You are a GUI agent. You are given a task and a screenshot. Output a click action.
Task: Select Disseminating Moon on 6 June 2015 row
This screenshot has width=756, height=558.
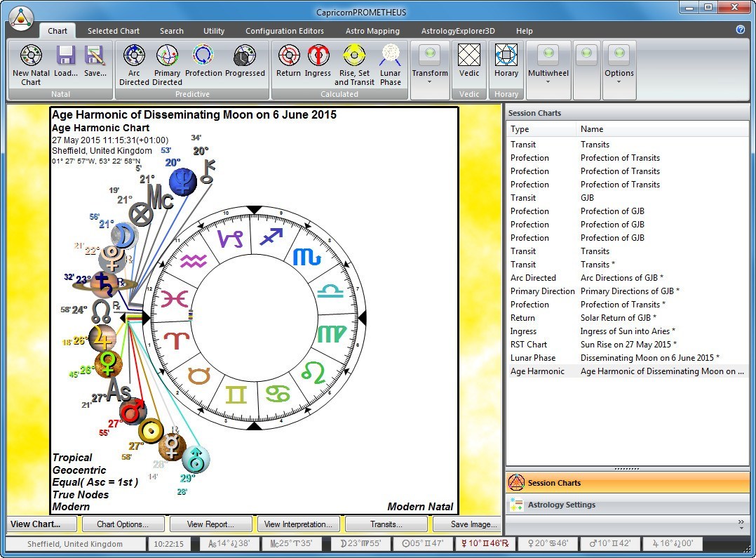627,358
